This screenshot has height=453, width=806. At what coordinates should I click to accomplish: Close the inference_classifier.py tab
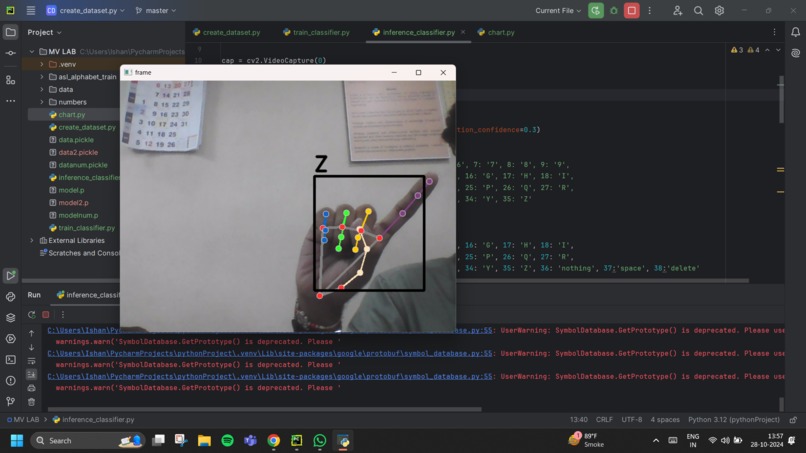coord(463,32)
